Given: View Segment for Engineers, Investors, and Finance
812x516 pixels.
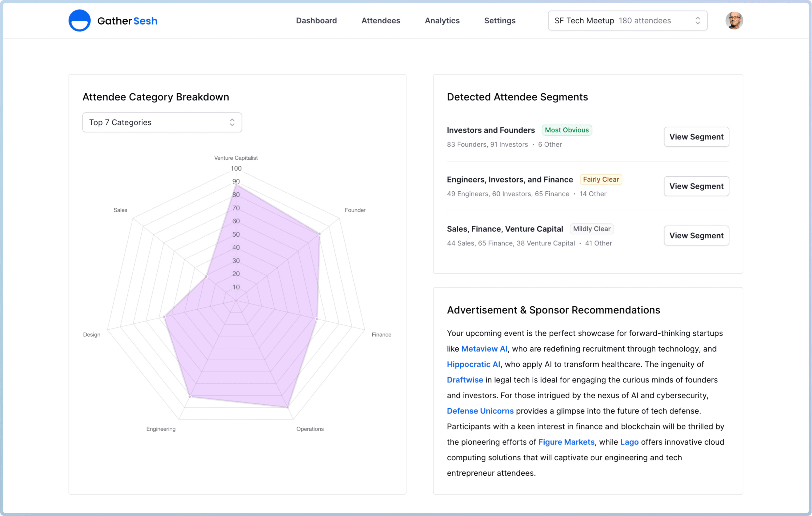Looking at the screenshot, I should pyautogui.click(x=696, y=186).
